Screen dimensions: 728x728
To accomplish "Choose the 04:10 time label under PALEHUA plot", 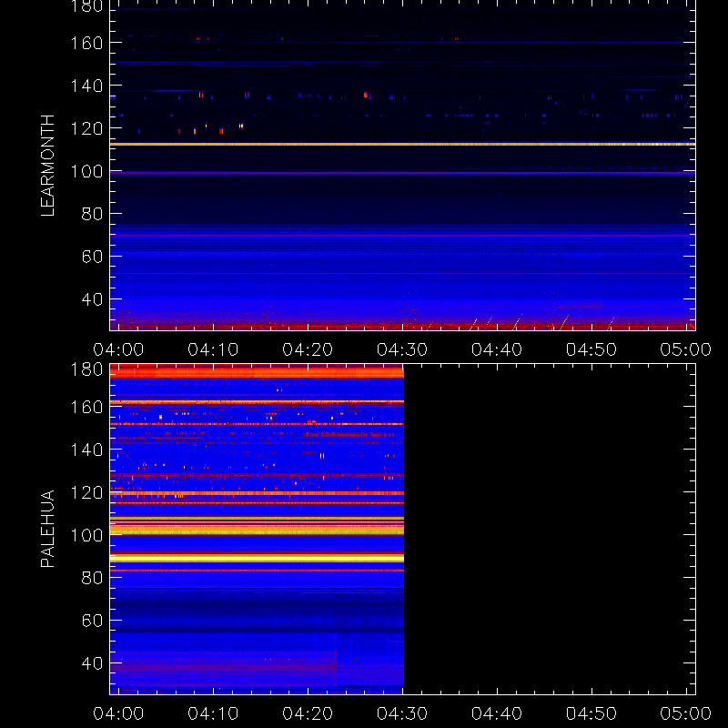I will [x=213, y=713].
